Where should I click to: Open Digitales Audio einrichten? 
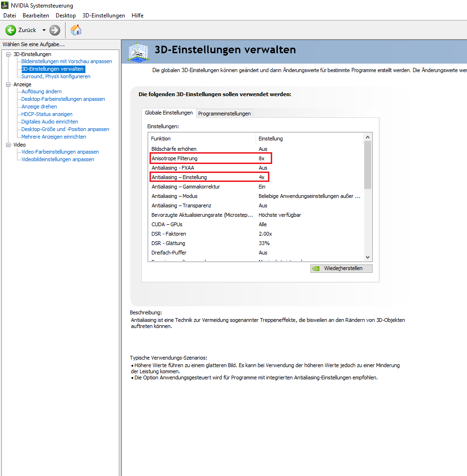[x=50, y=122]
